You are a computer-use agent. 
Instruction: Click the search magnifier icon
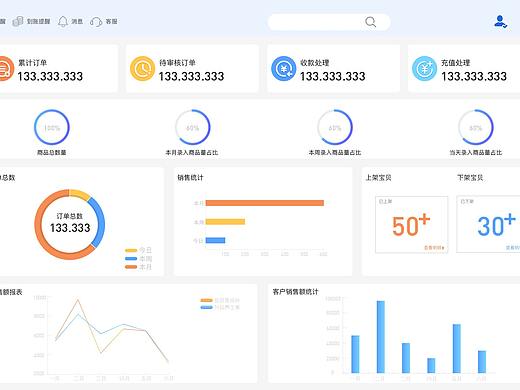370,22
